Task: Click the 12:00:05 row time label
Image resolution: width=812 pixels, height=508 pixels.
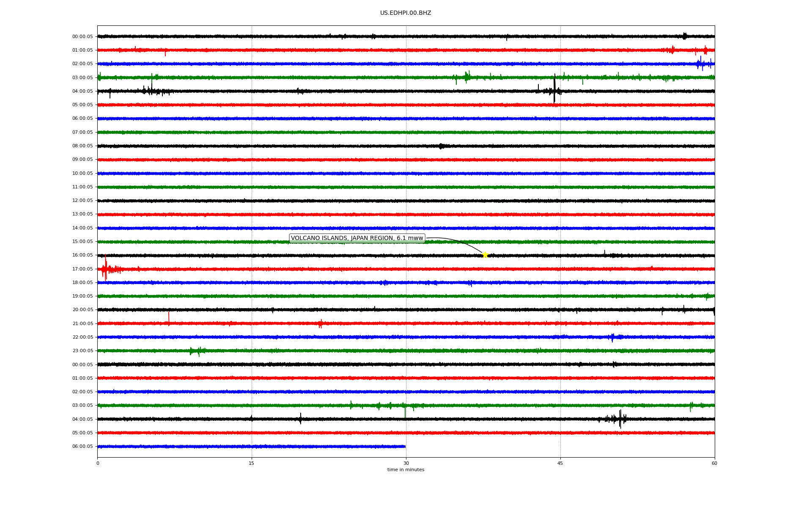Action: [82, 201]
